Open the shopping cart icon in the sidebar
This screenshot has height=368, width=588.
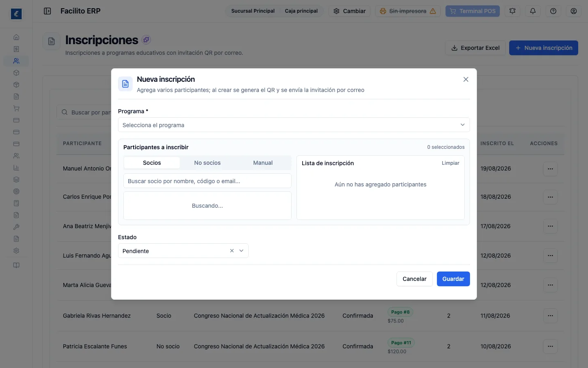coord(16,108)
